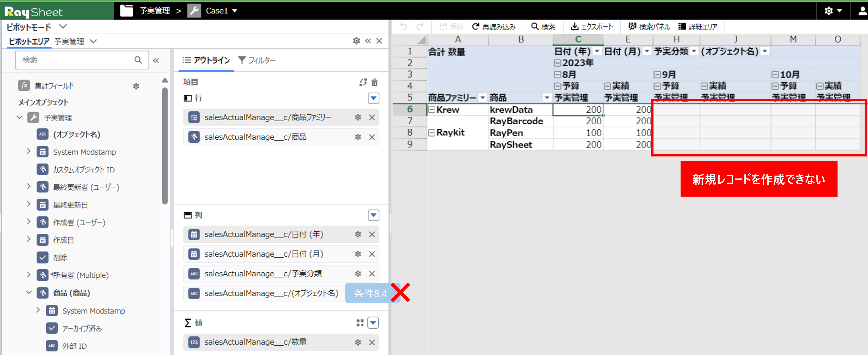Remove the 商品 row field
The height and width of the screenshot is (355, 868).
click(372, 137)
